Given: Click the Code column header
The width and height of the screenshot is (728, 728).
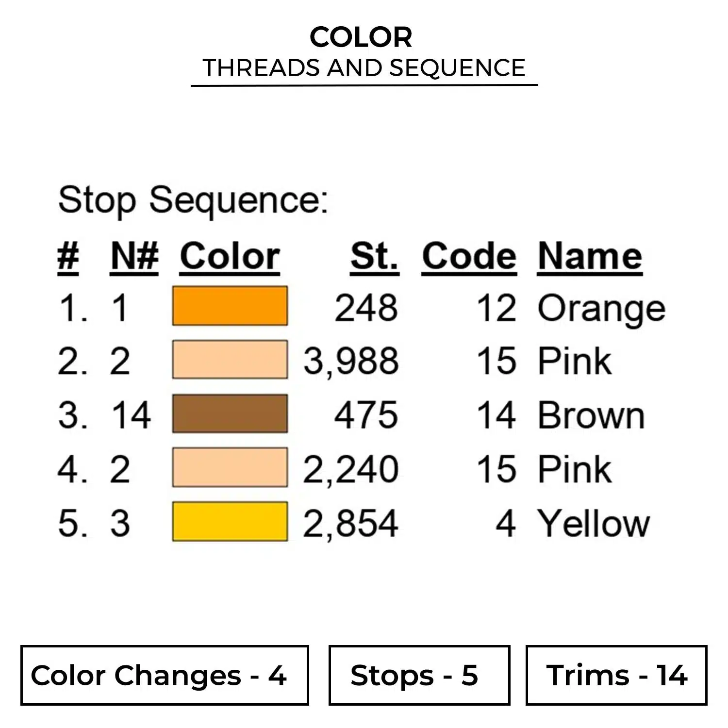Looking at the screenshot, I should click(x=469, y=256).
